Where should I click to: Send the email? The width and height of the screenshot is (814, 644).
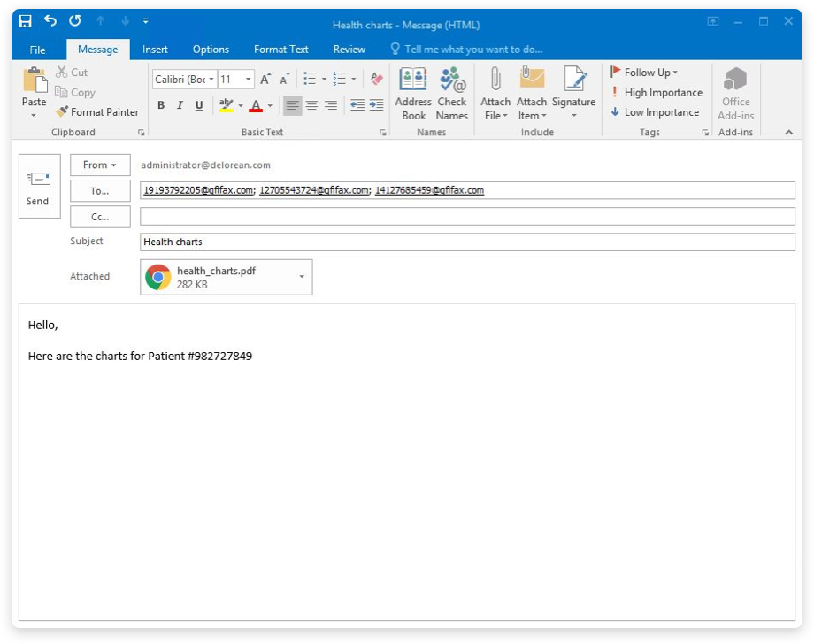(40, 187)
